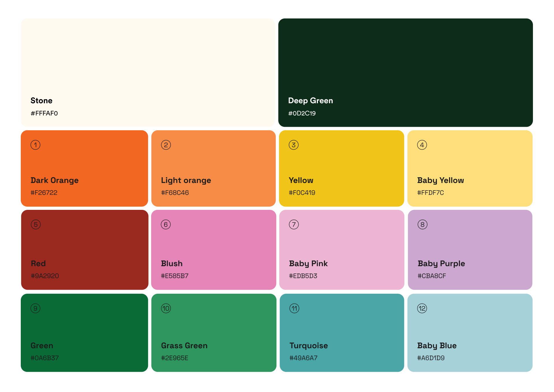Click the hex code #E585B7
Image resolution: width=554 pixels, height=392 pixels.
point(175,276)
